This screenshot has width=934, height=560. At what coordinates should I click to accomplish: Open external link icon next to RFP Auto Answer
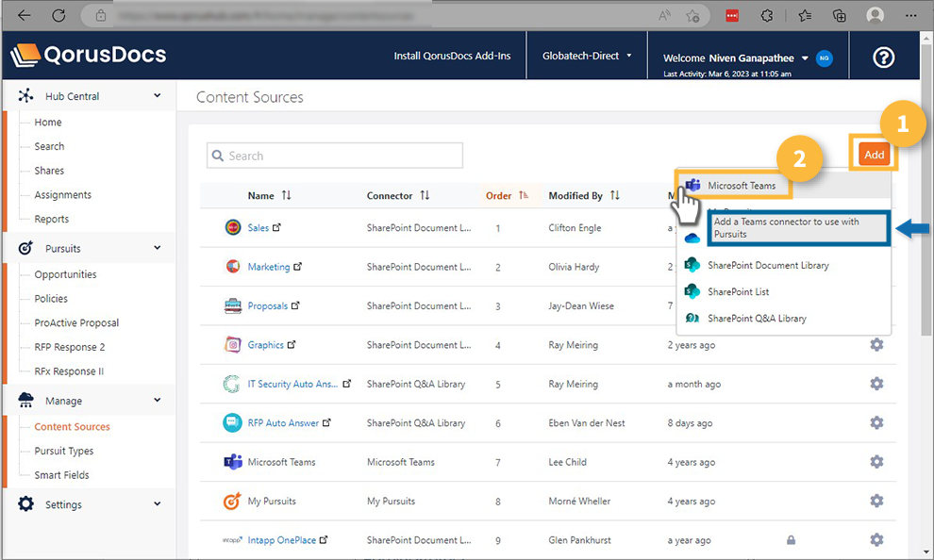click(x=326, y=422)
